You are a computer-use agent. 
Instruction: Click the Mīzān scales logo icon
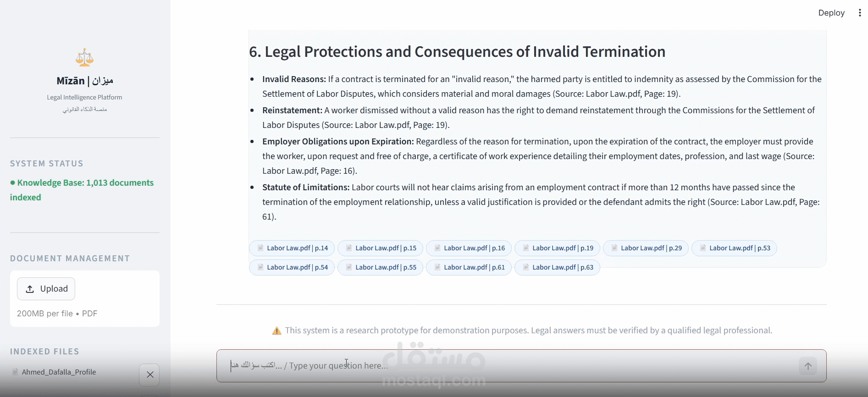coord(84,57)
